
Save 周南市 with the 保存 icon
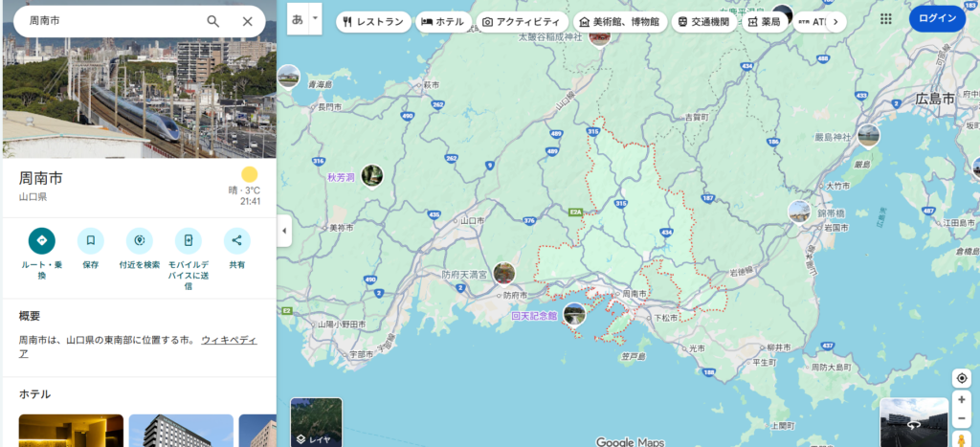[90, 240]
